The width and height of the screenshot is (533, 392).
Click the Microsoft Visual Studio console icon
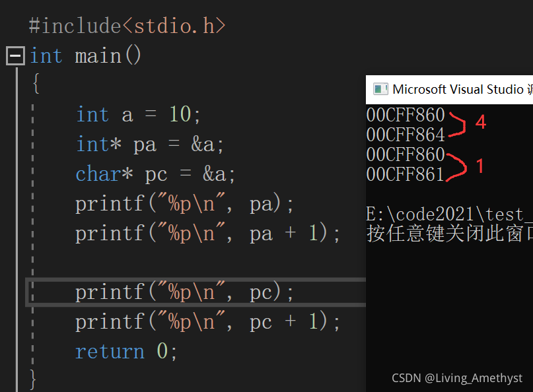click(380, 89)
